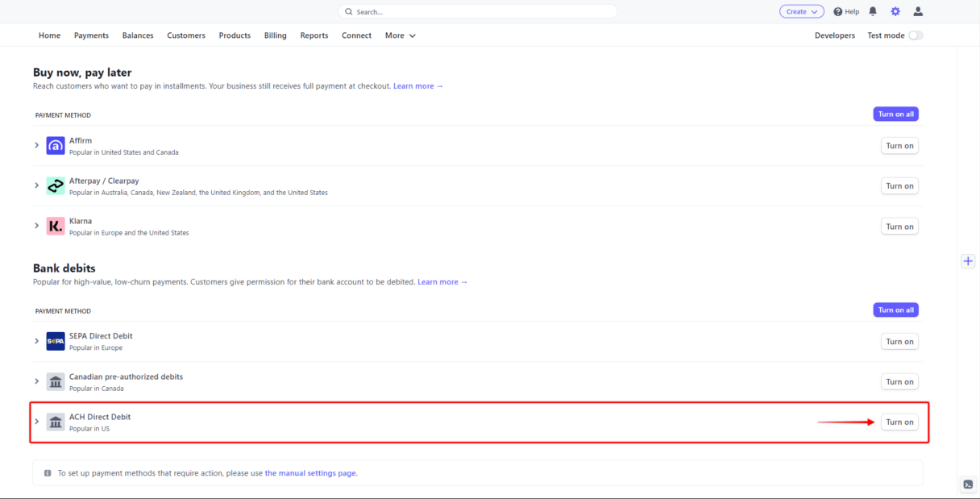Click the SEPA Direct Debit logo
980x499 pixels.
point(56,342)
